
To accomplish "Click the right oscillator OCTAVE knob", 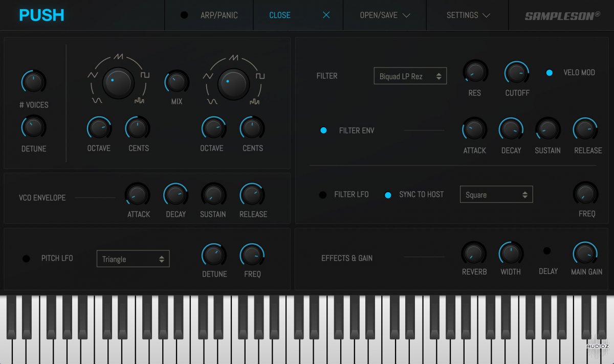I will (213, 129).
